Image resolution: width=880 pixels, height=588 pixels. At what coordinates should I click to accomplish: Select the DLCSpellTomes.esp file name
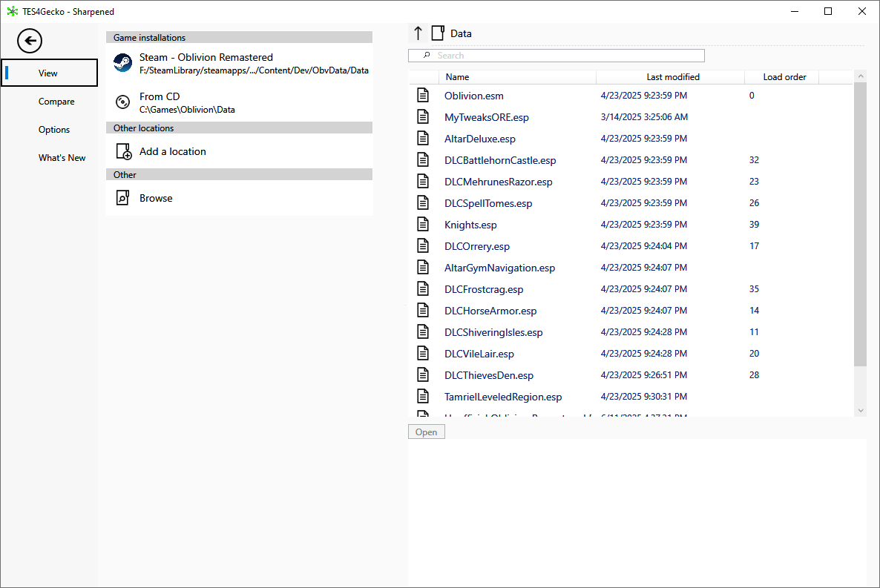point(488,203)
